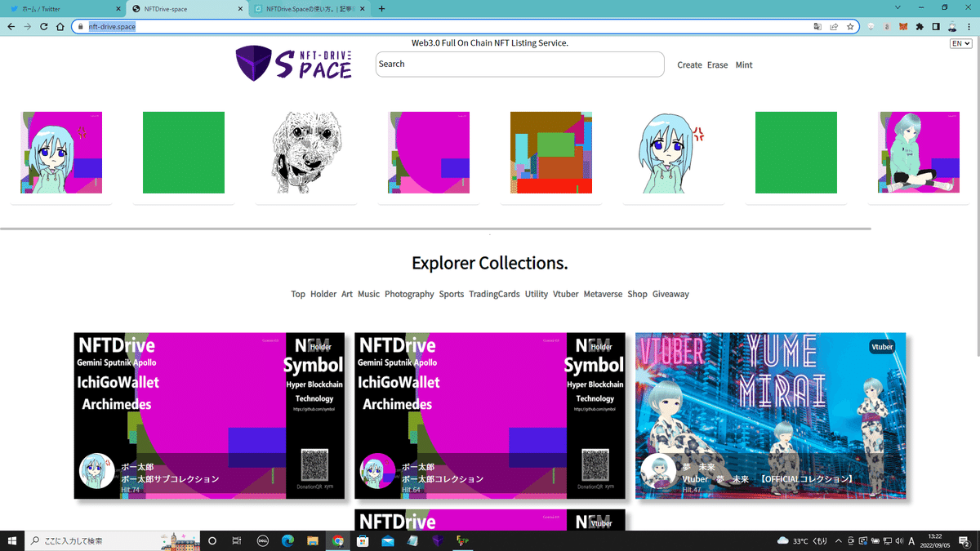The height and width of the screenshot is (551, 980).
Task: Go forward in browser history
Action: click(27, 26)
